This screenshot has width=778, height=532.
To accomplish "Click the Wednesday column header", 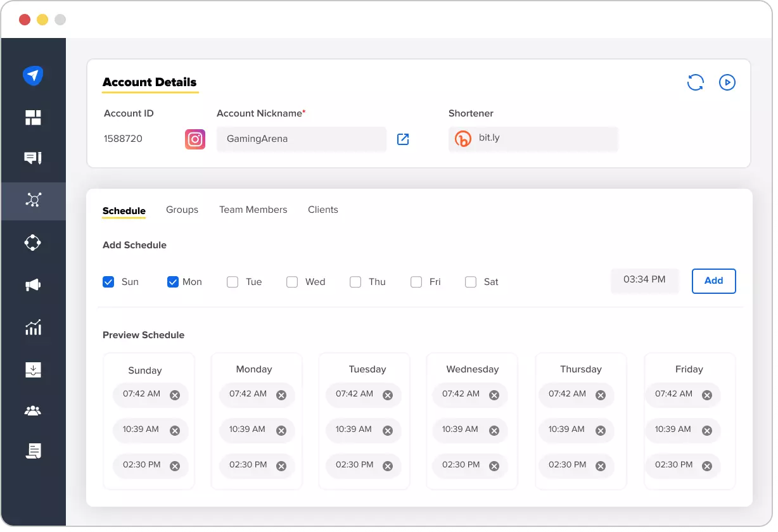I will point(473,369).
